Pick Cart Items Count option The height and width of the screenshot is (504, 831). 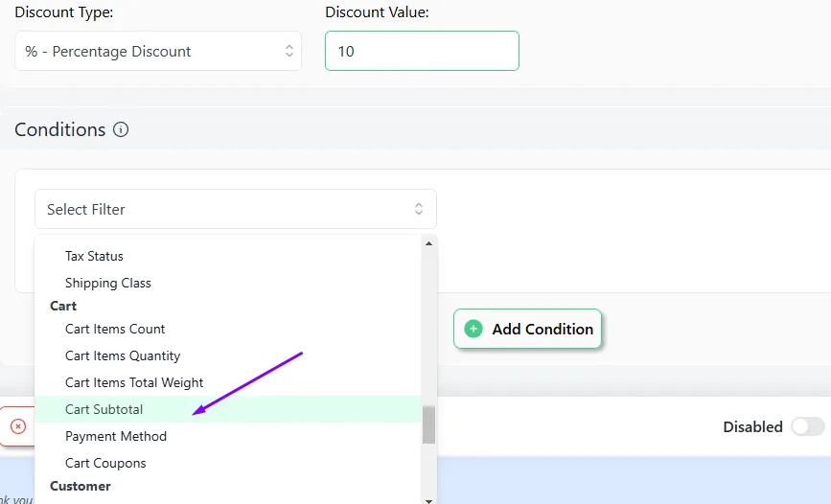click(x=115, y=329)
